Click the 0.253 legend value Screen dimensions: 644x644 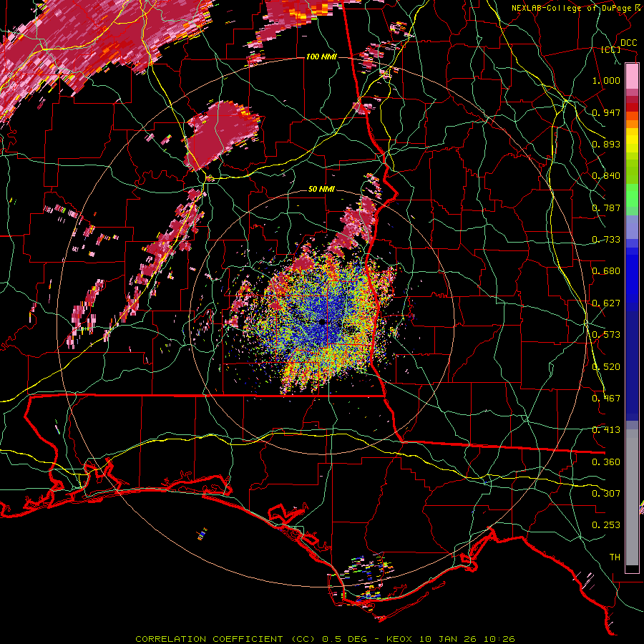606,525
